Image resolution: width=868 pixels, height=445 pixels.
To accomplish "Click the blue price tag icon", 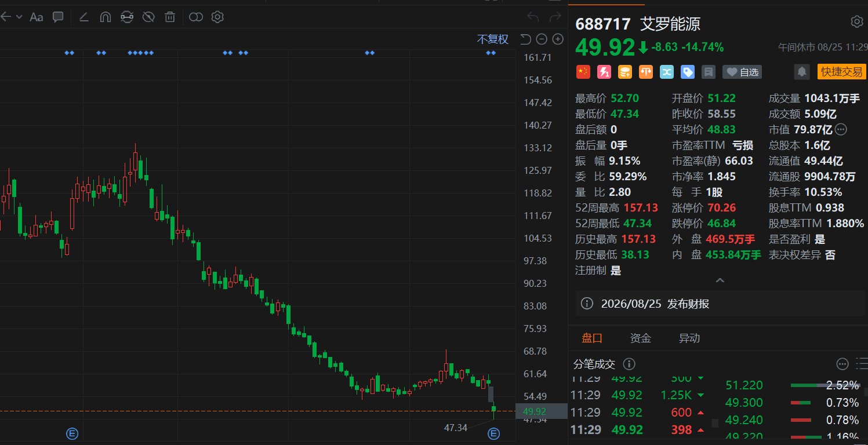I will [687, 72].
